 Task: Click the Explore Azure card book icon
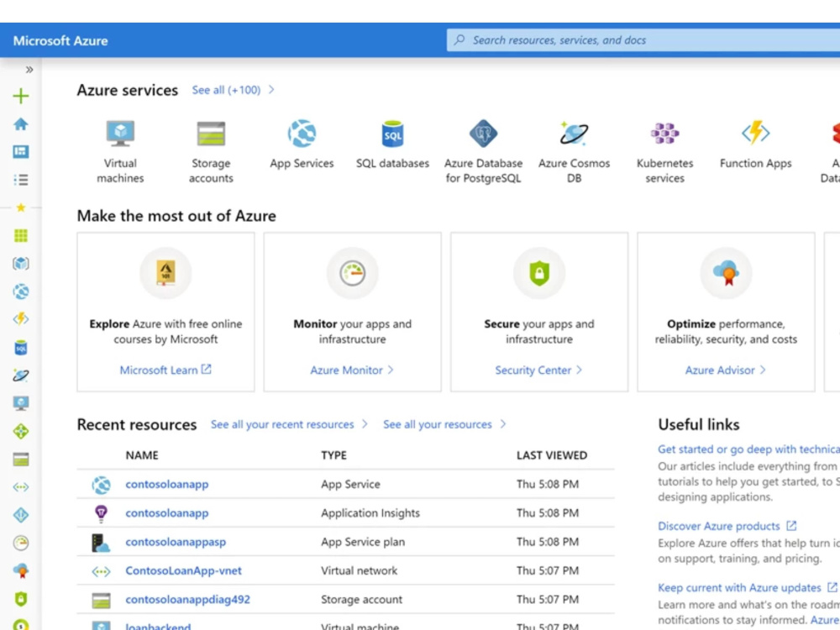(165, 273)
